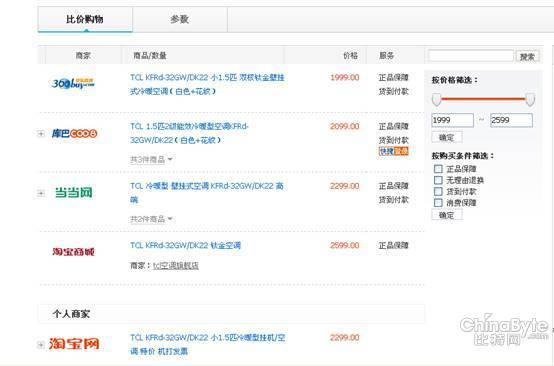554x366 pixels.
Task: Click the 2599.00 price
Action: coord(345,246)
